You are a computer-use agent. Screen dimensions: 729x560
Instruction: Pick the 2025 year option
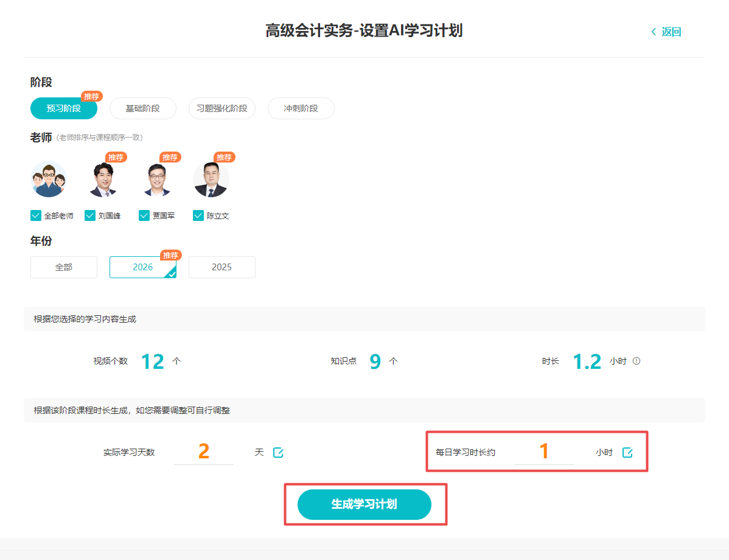tap(222, 267)
